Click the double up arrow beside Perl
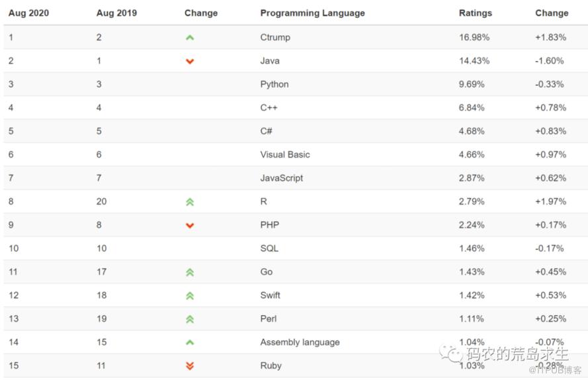 click(x=190, y=319)
